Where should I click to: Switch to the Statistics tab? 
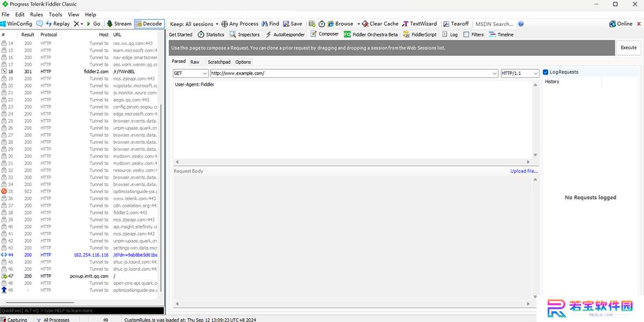point(211,34)
